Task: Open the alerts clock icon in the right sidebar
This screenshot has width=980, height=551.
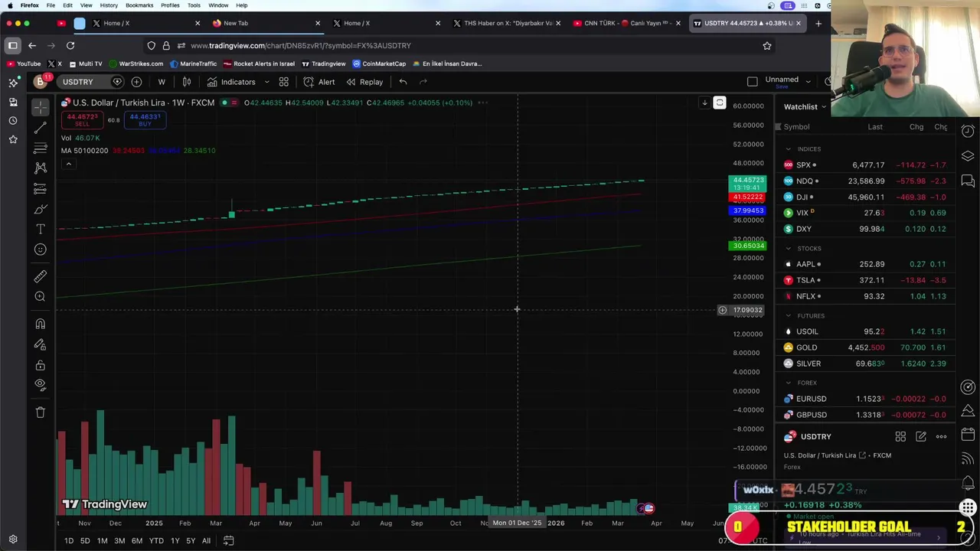Action: coord(968,132)
